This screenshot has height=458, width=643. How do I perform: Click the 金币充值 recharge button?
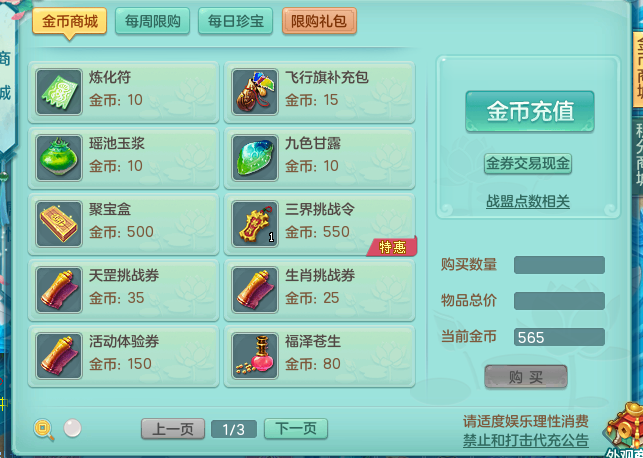tap(530, 111)
